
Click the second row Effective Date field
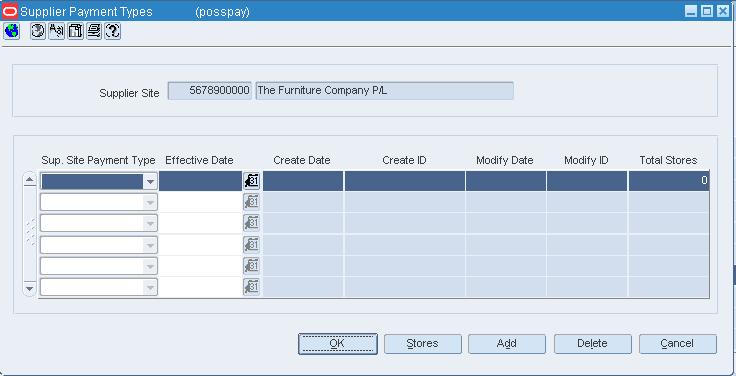point(200,202)
